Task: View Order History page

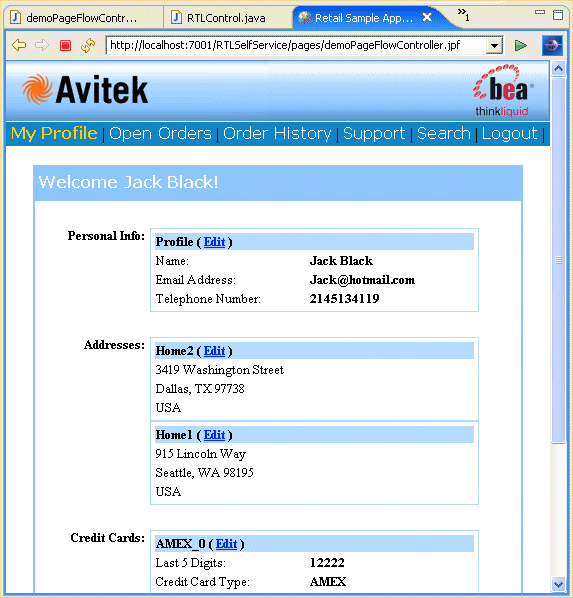Action: (277, 133)
